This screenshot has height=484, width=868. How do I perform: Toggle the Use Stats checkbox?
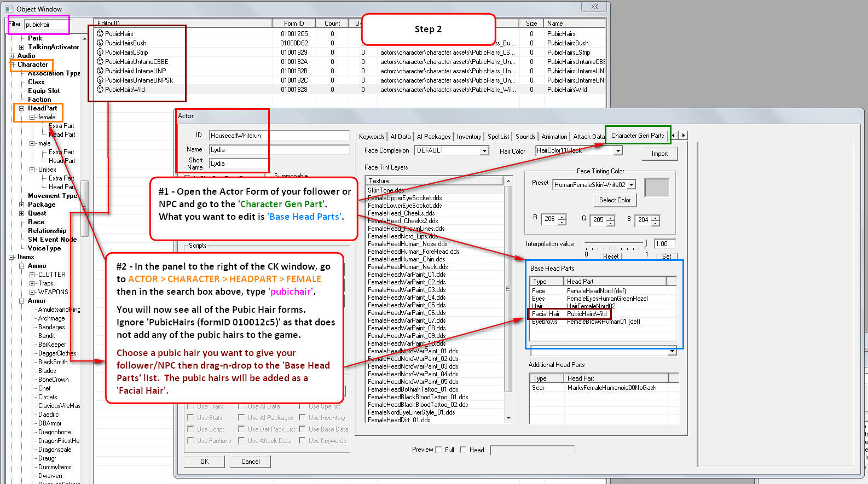click(190, 417)
